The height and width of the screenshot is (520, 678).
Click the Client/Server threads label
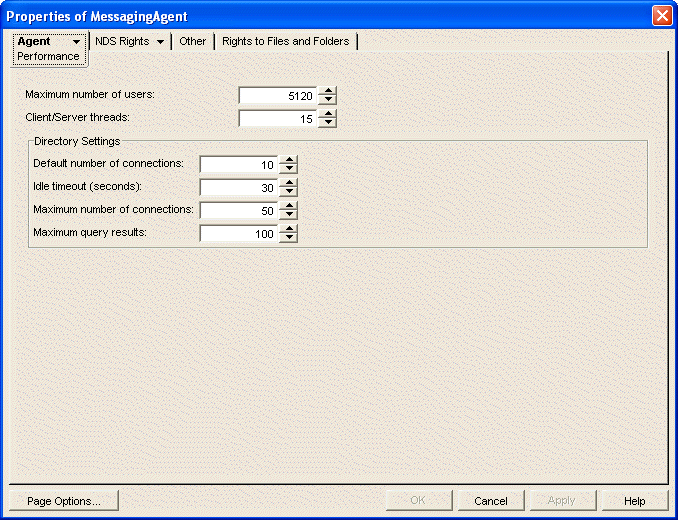pos(77,117)
